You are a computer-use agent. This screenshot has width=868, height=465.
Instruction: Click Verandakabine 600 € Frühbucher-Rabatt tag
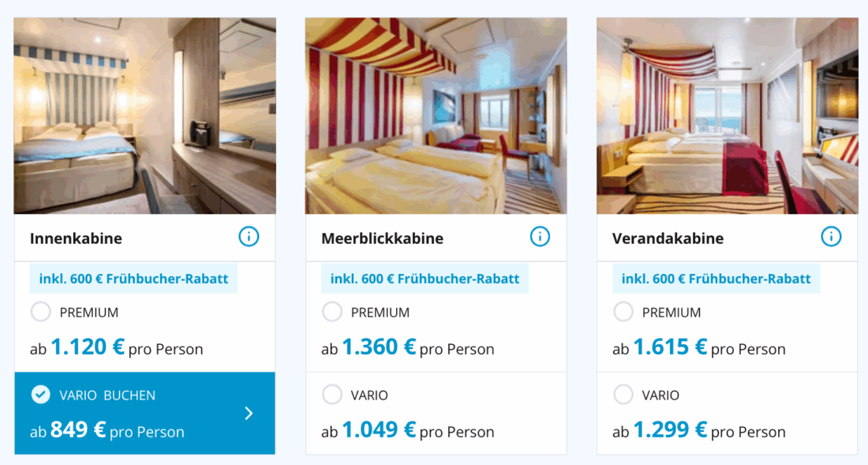(x=716, y=279)
